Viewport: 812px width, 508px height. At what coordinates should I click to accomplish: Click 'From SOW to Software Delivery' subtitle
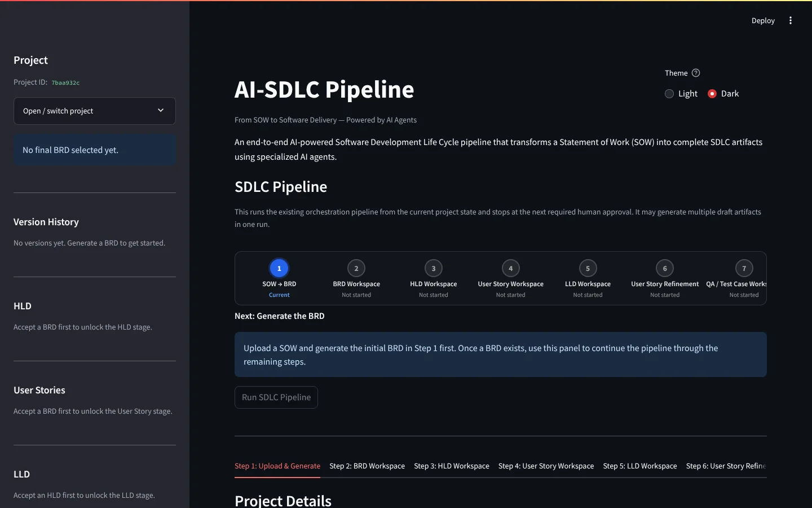point(325,120)
